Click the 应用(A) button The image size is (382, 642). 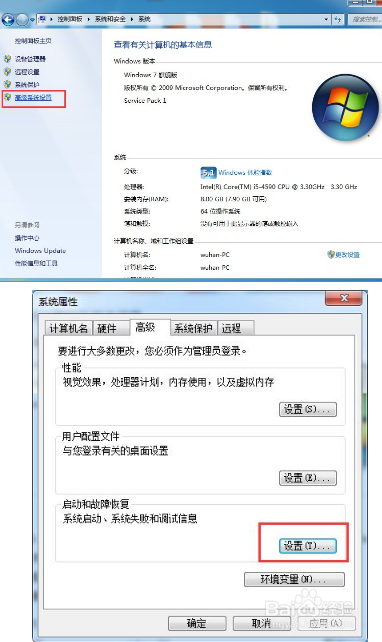(326, 624)
